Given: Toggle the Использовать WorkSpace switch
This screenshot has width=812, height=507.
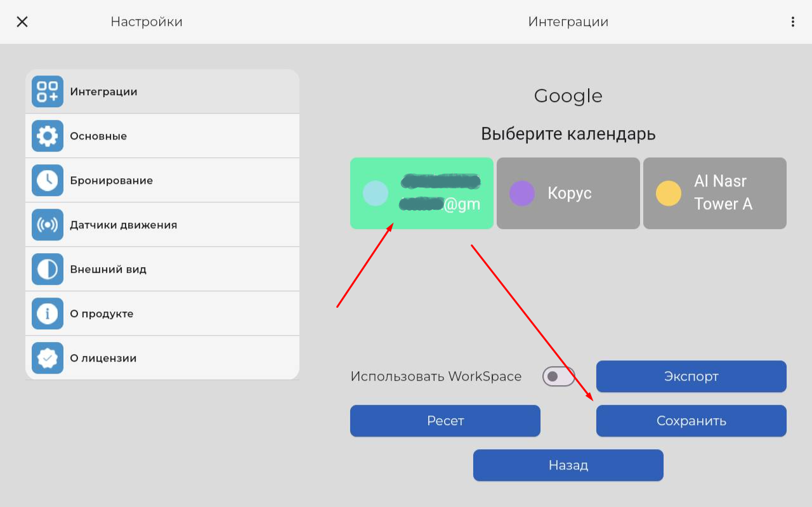Looking at the screenshot, I should [x=558, y=376].
